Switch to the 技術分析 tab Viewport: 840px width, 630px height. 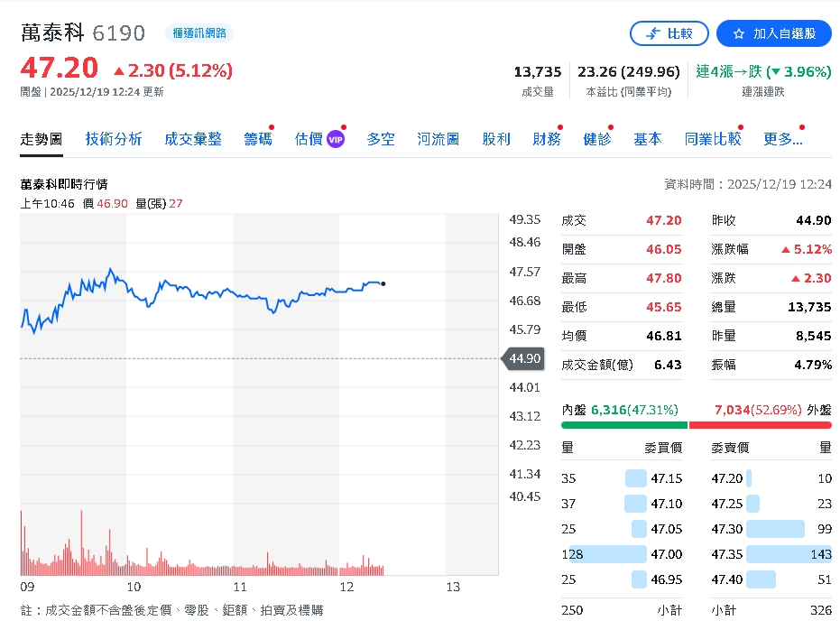[x=113, y=140]
